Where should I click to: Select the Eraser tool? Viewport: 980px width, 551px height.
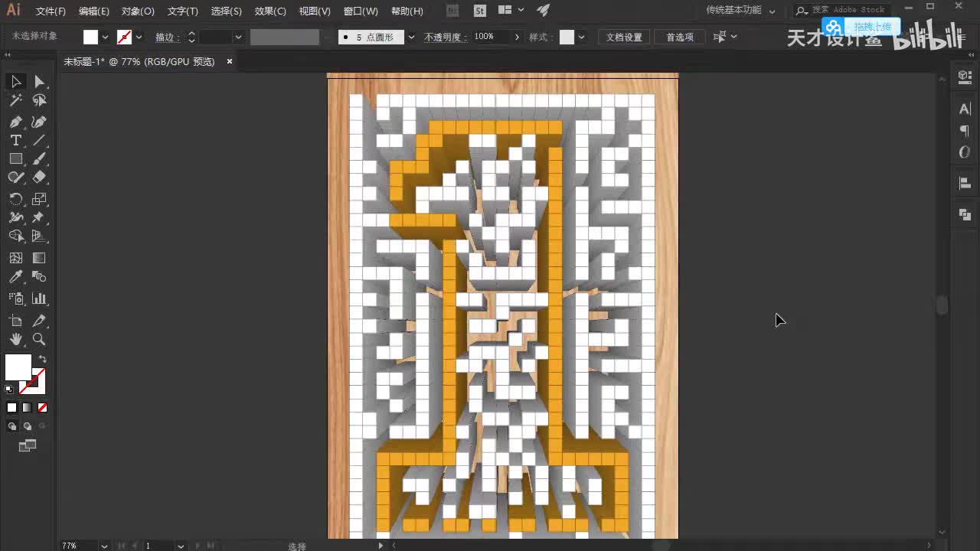[39, 178]
